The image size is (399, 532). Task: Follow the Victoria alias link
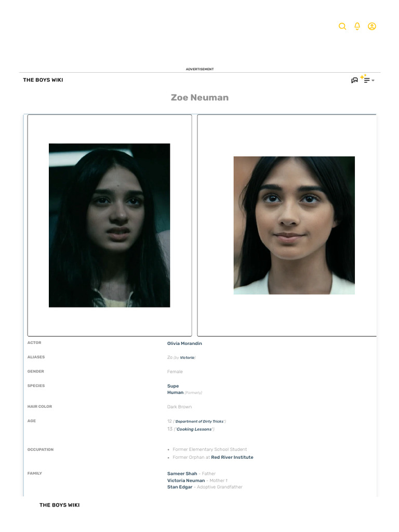[x=187, y=357]
